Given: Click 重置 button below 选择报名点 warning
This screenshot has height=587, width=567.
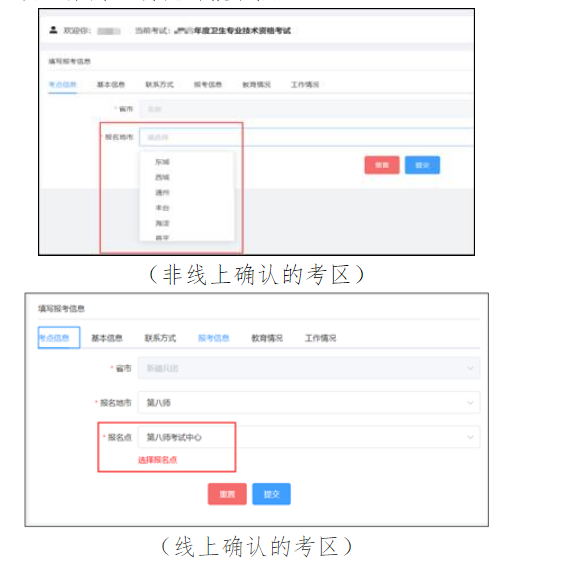Looking at the screenshot, I should point(227,494).
